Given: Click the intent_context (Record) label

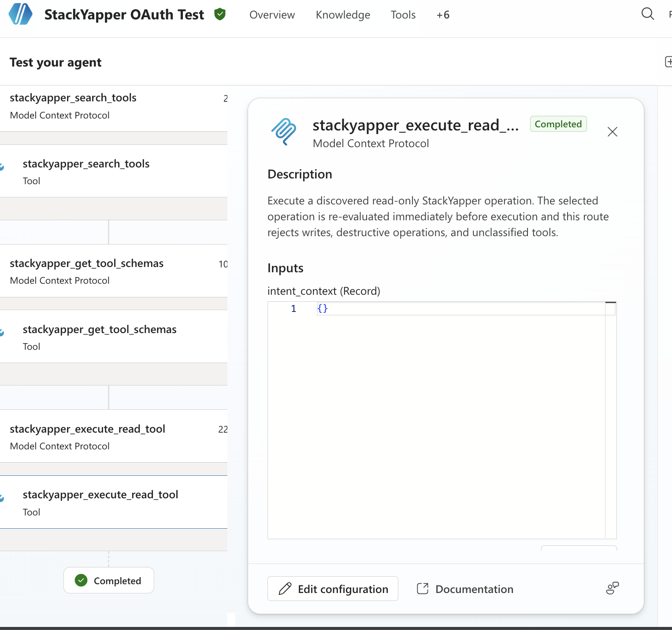Looking at the screenshot, I should point(323,291).
